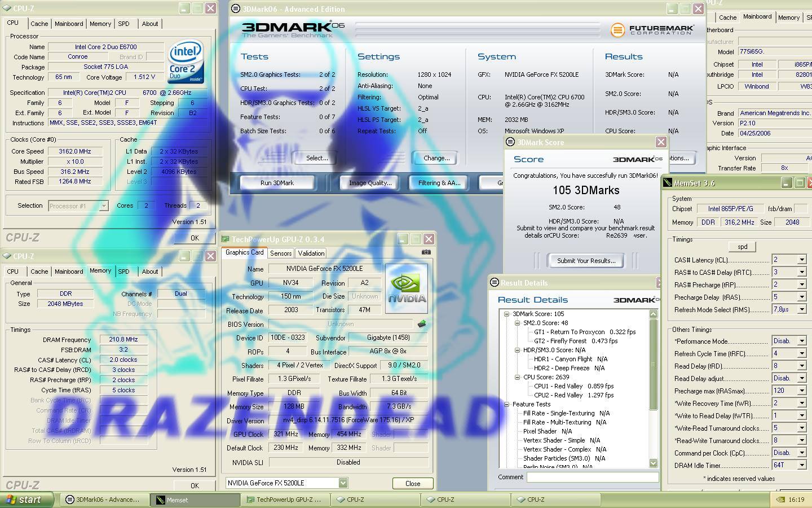Open DRAM Idle Timer dropdown

click(x=801, y=465)
